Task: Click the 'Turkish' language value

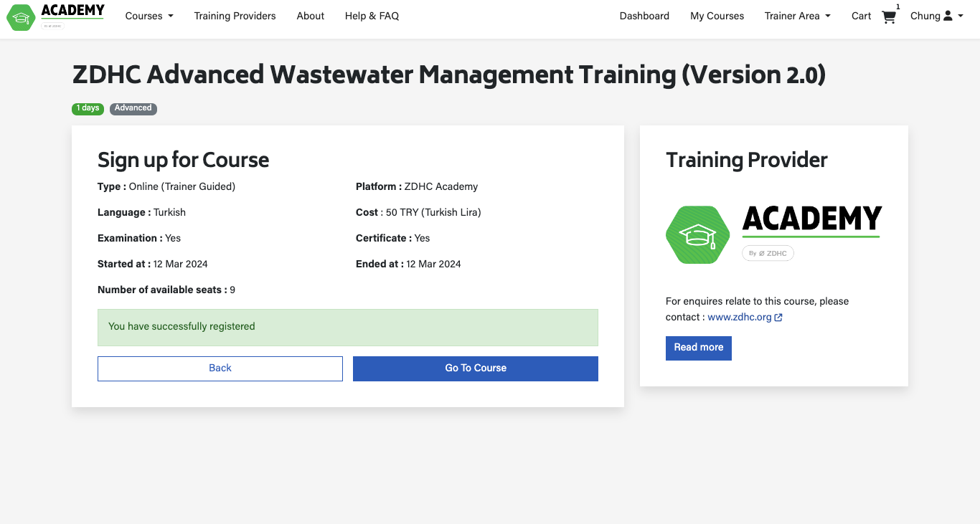Action: click(x=169, y=212)
